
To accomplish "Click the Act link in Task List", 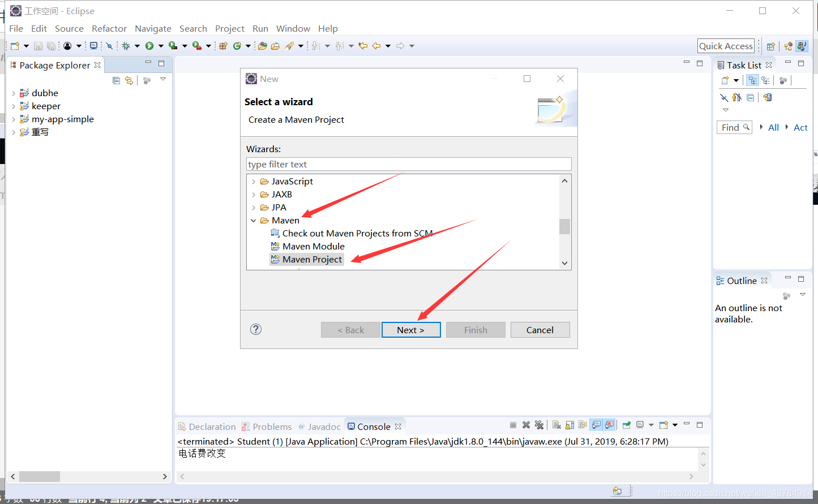I will coord(800,128).
